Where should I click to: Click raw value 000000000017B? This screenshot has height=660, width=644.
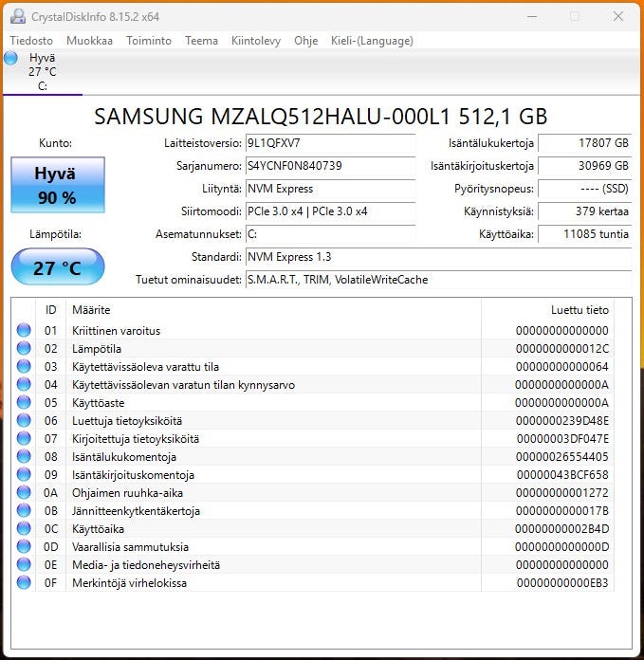562,511
